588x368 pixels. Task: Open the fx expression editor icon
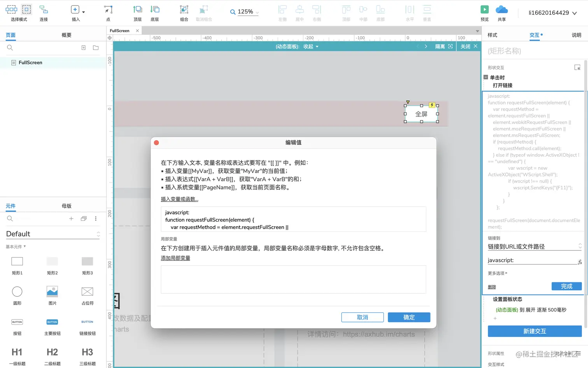(x=579, y=262)
